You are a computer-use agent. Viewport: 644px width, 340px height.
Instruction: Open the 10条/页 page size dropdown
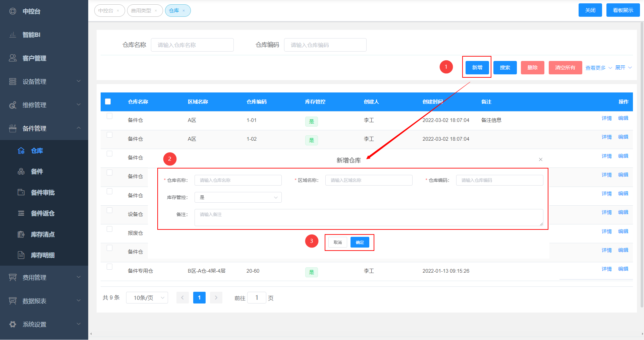pyautogui.click(x=147, y=298)
